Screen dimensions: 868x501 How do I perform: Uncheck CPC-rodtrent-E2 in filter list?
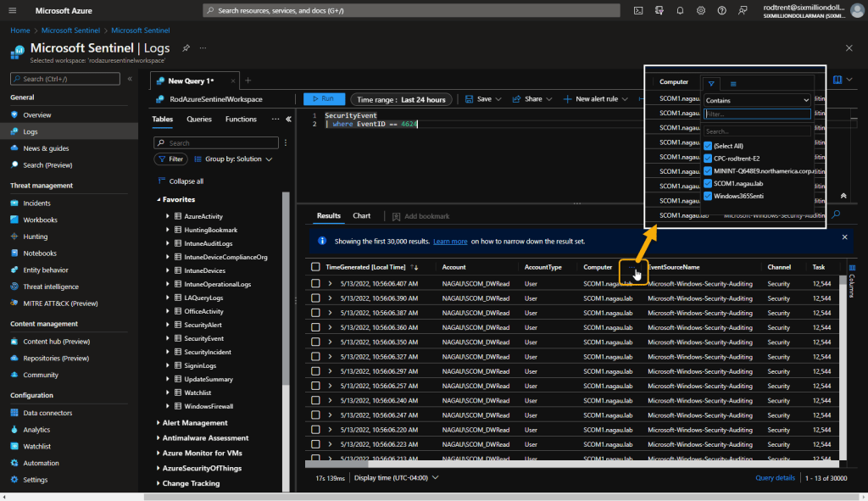pyautogui.click(x=708, y=159)
